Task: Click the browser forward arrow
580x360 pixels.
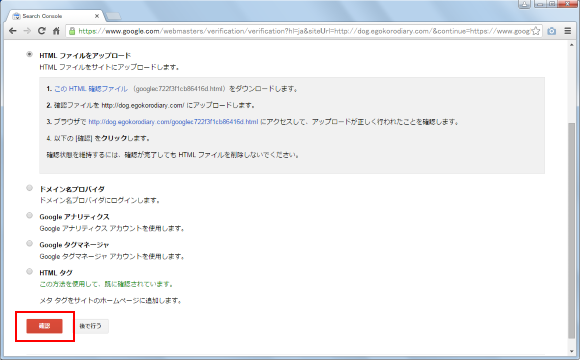Action: click(x=27, y=31)
